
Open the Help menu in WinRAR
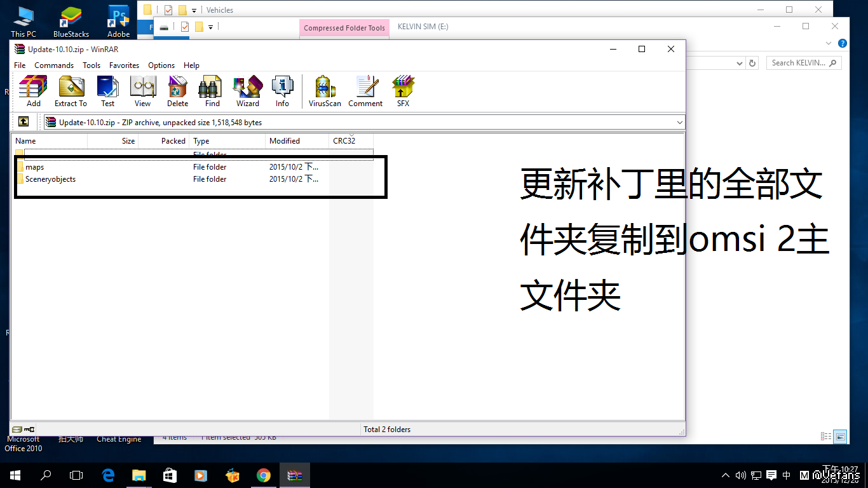coord(191,65)
